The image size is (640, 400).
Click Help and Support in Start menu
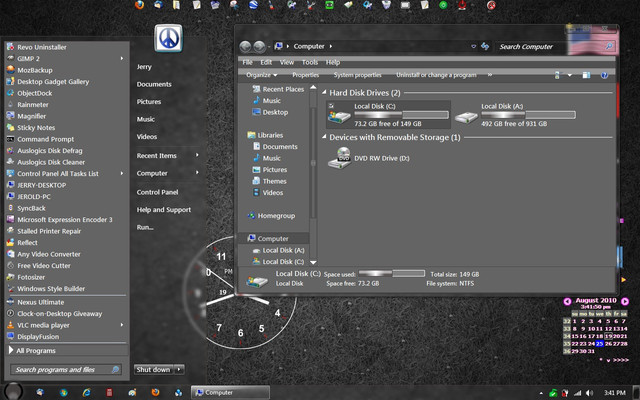coord(164,210)
